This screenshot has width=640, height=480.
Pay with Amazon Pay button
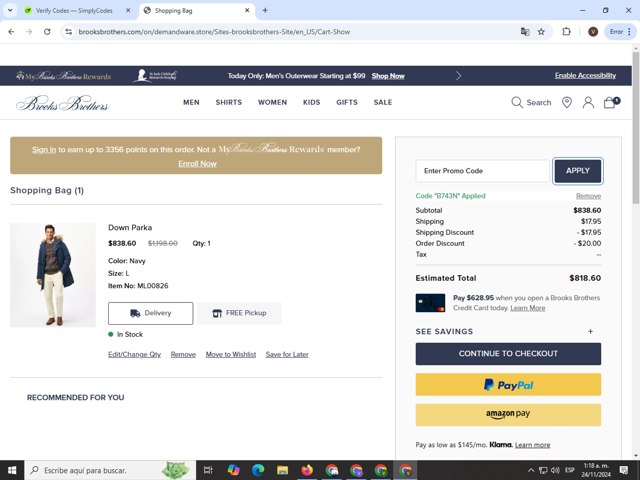(508, 415)
